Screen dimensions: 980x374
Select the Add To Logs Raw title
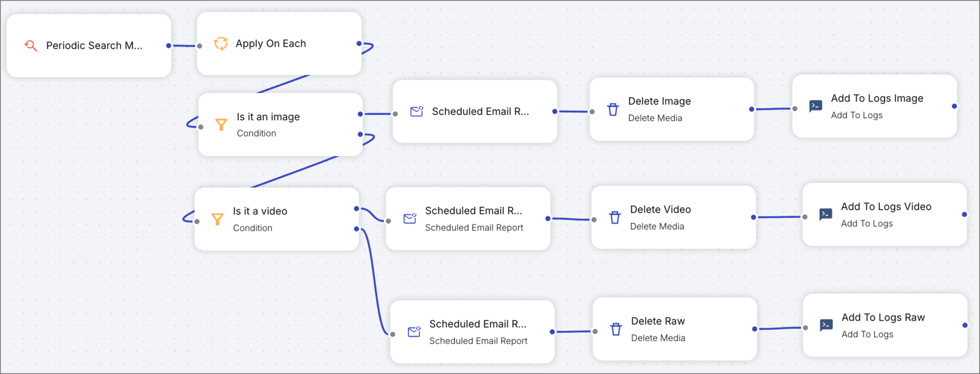tap(883, 318)
